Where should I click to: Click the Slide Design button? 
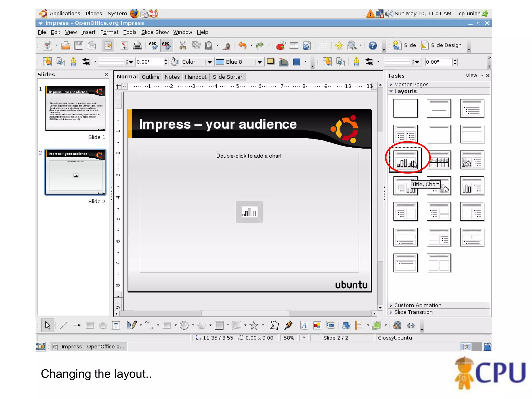click(441, 45)
